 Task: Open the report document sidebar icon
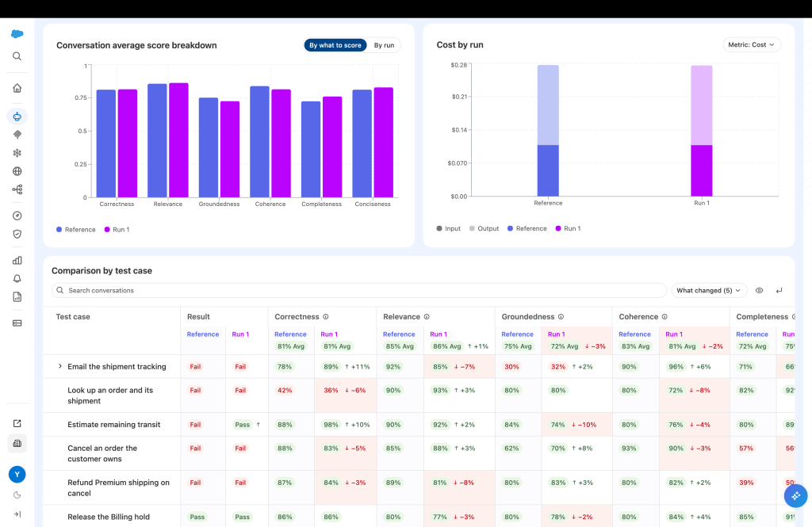17,296
